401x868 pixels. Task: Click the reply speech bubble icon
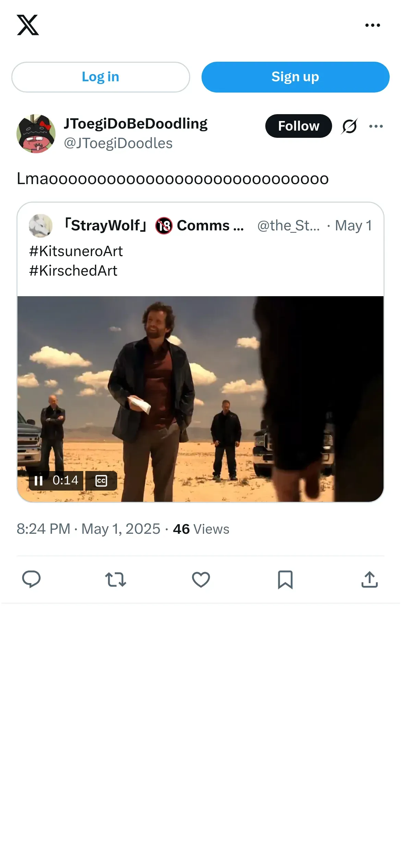tap(31, 579)
